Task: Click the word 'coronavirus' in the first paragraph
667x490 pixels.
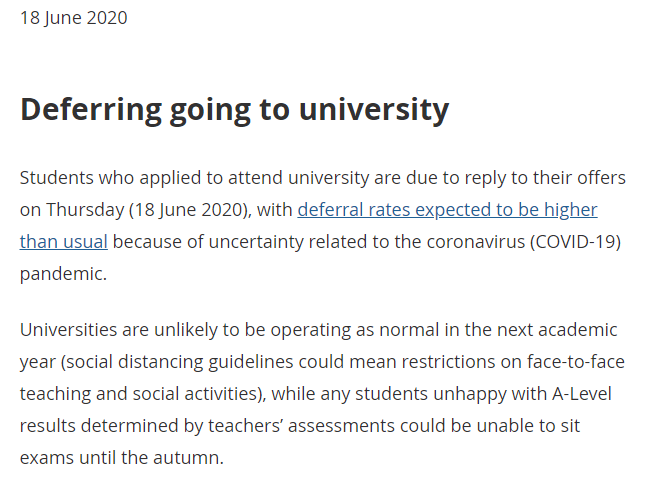Action: click(476, 242)
